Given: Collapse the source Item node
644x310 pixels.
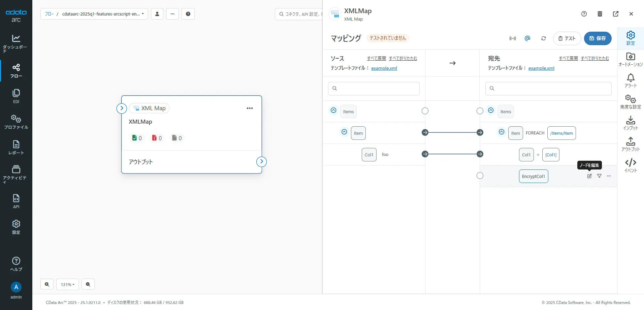Looking at the screenshot, I should pos(344,132).
